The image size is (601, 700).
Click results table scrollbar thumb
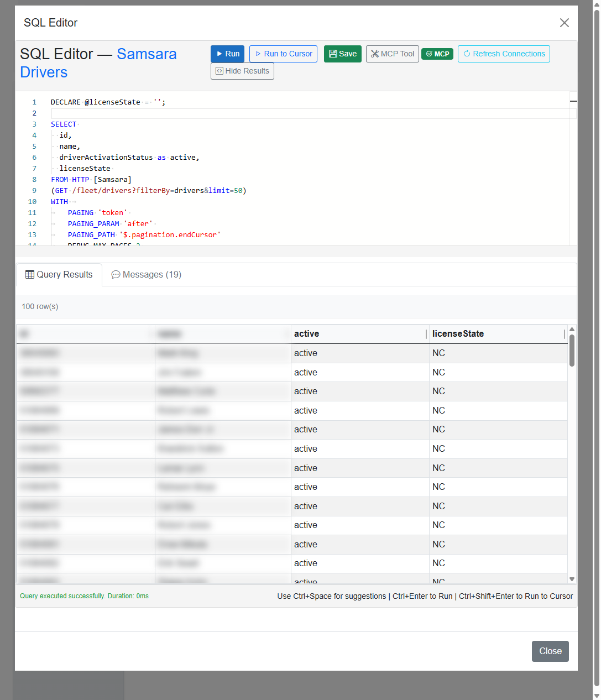pyautogui.click(x=572, y=351)
